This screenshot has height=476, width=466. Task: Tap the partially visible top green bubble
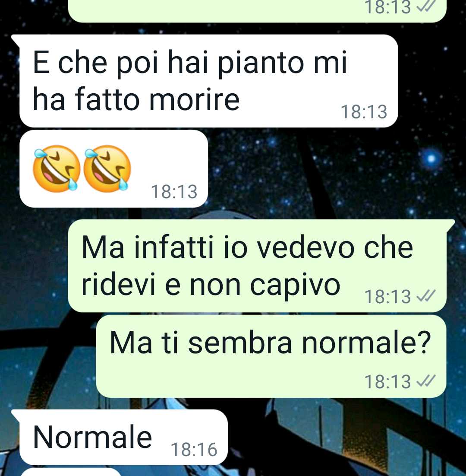coord(257,11)
